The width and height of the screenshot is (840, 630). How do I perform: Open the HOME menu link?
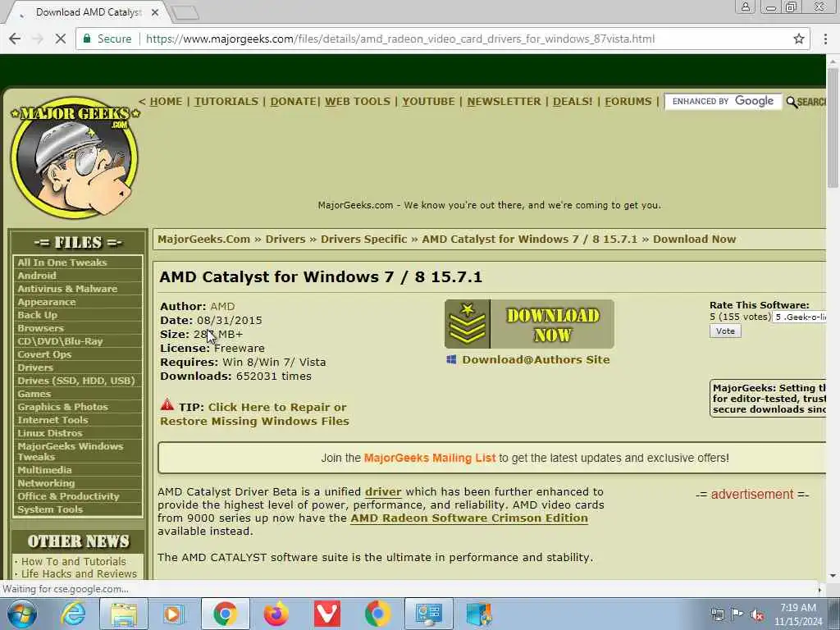coord(166,101)
